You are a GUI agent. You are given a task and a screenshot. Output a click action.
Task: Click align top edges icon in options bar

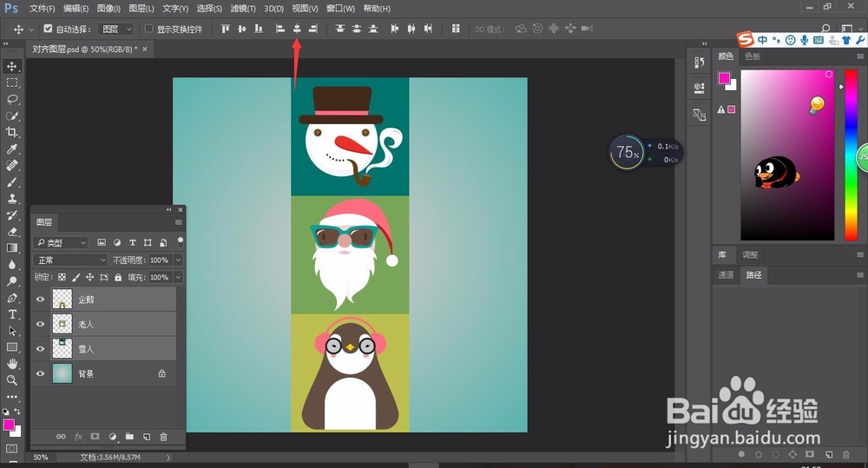click(x=225, y=29)
